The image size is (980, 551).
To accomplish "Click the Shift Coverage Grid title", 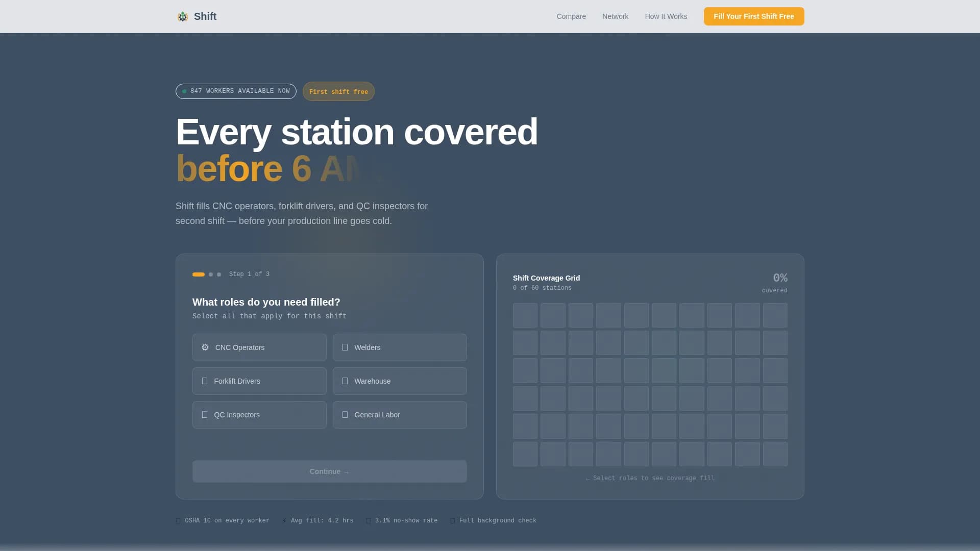I will [x=546, y=278].
